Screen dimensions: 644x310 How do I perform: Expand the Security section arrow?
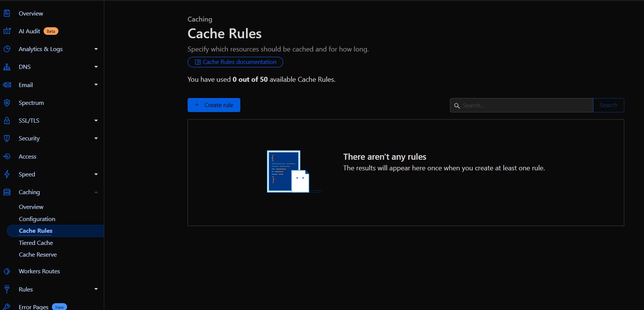click(96, 139)
